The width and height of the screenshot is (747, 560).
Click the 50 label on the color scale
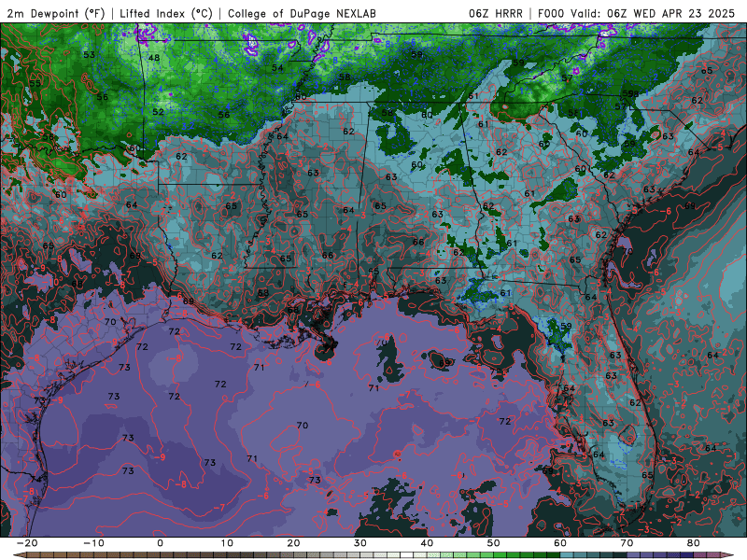point(494,543)
